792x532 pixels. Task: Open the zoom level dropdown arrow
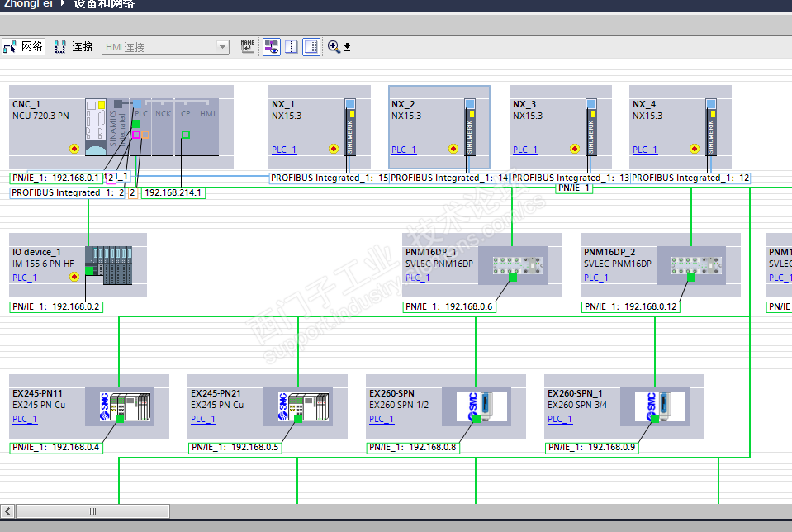[348, 47]
